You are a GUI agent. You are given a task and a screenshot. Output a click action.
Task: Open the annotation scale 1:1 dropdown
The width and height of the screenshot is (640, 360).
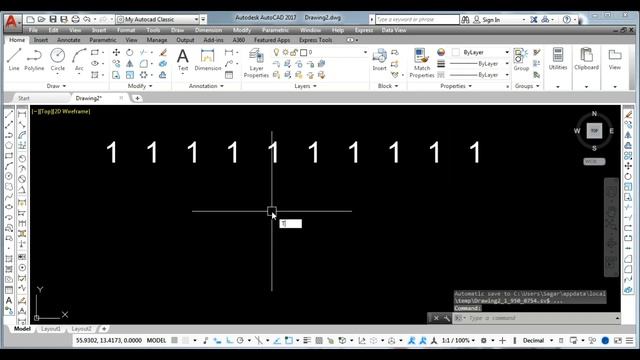[459, 340]
